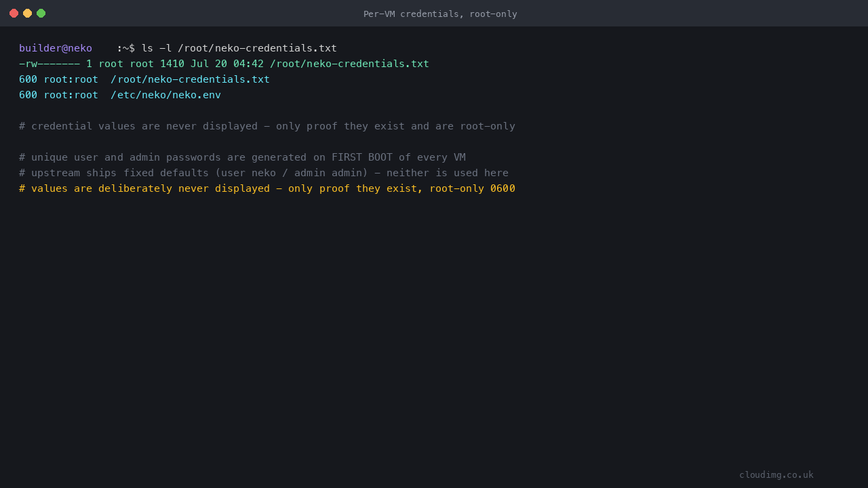This screenshot has width=868, height=488.
Task: Click the comment about 'FIRST BOOT of every VM'
Action: coord(242,157)
